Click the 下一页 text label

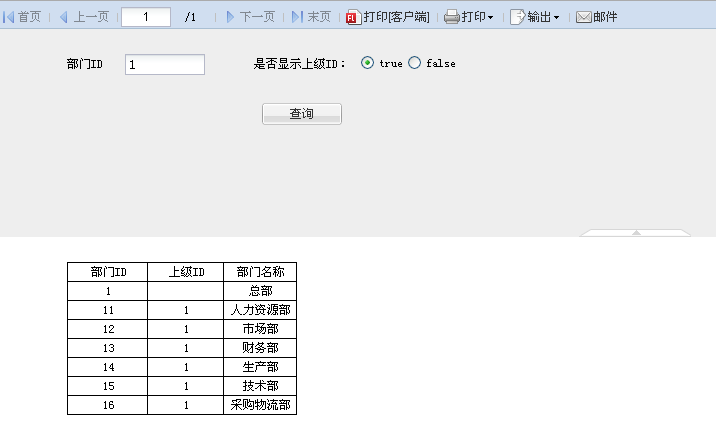pyautogui.click(x=257, y=17)
